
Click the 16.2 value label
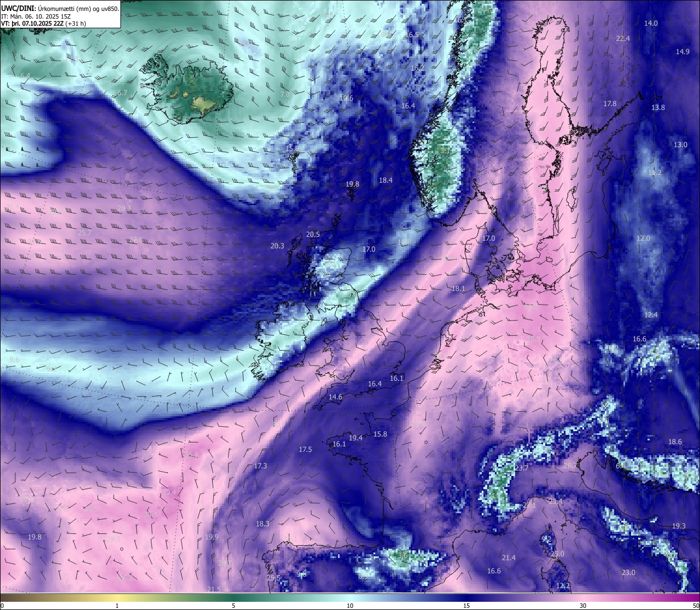[x=418, y=68]
